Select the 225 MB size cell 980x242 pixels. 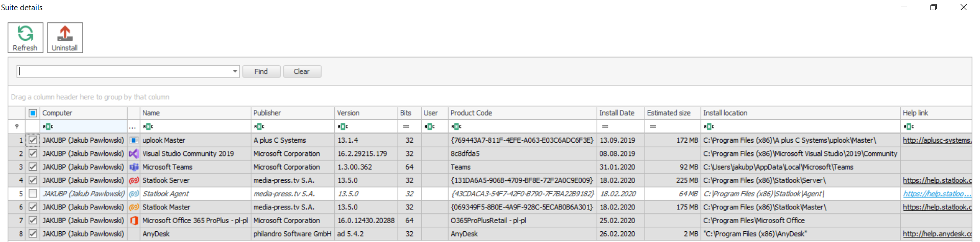coord(673,180)
